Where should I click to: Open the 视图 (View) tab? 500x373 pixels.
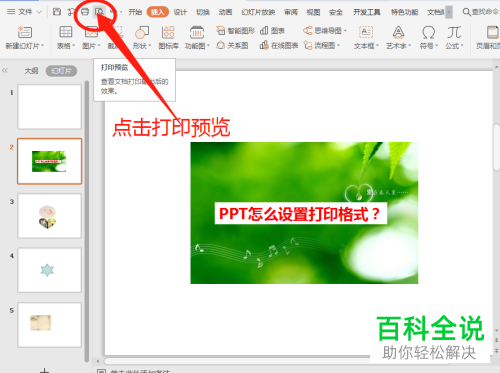[x=313, y=12]
